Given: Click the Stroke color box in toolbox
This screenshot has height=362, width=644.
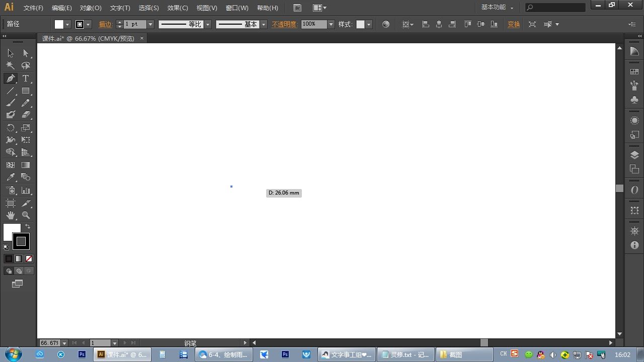Looking at the screenshot, I should point(21,242).
